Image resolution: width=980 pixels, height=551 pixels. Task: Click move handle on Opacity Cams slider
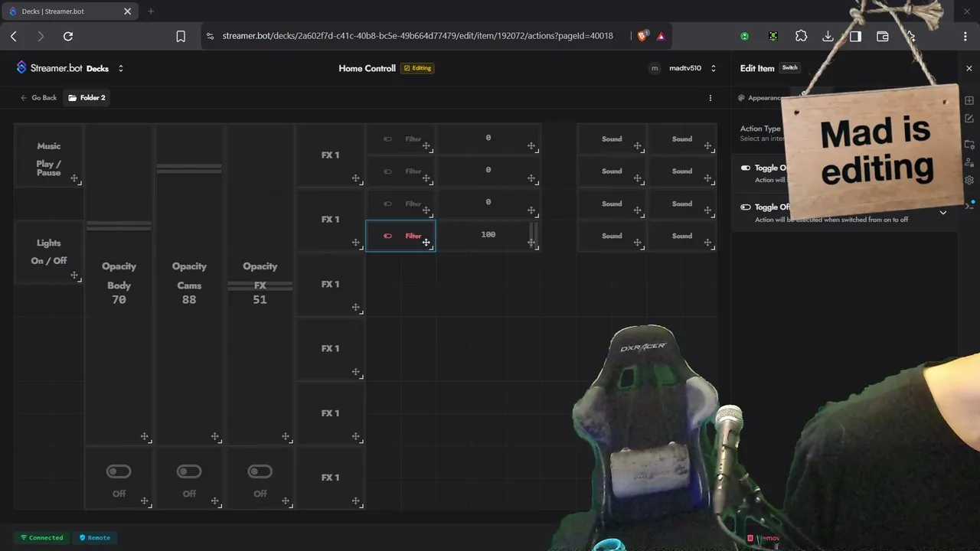click(x=215, y=437)
